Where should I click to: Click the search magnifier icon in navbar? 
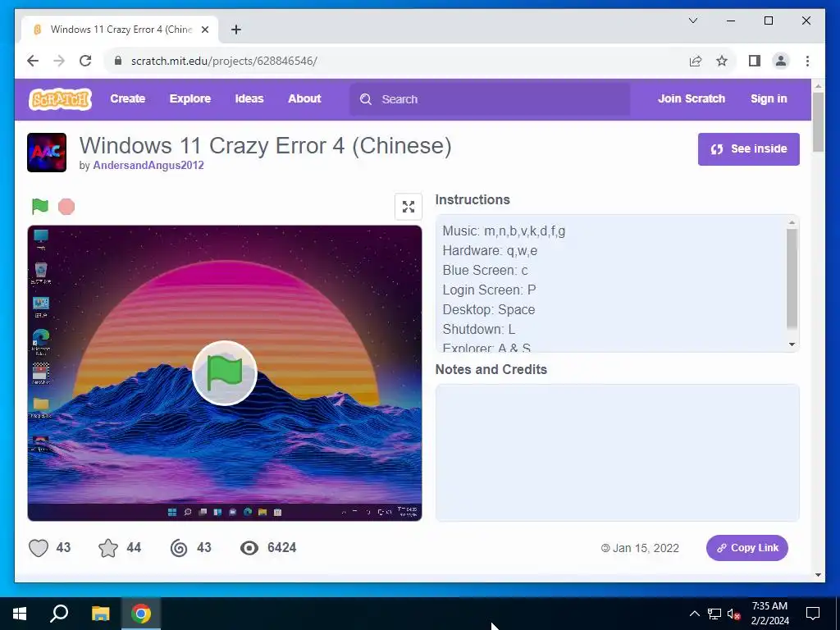click(366, 99)
